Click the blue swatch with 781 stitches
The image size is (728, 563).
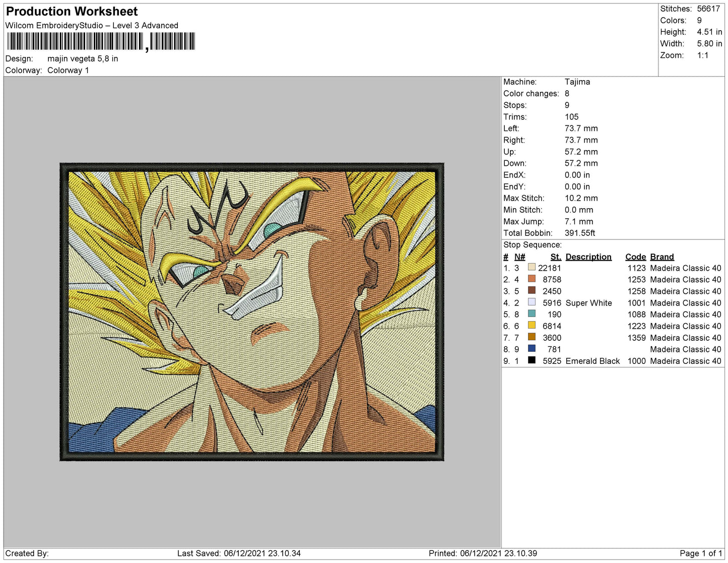(532, 348)
